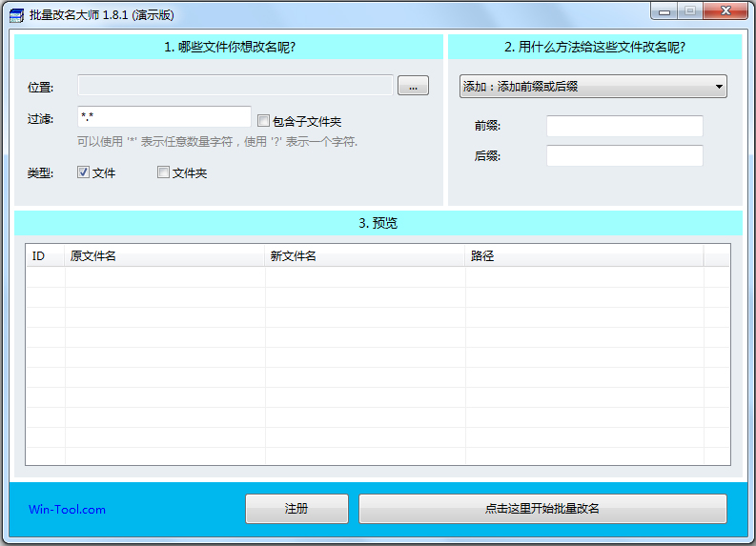Click the browse '...' location button

coord(413,86)
